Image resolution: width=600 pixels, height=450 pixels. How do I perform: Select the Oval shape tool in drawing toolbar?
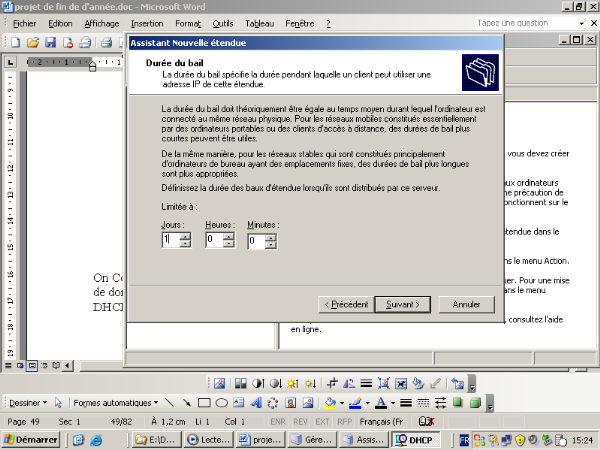(221, 403)
